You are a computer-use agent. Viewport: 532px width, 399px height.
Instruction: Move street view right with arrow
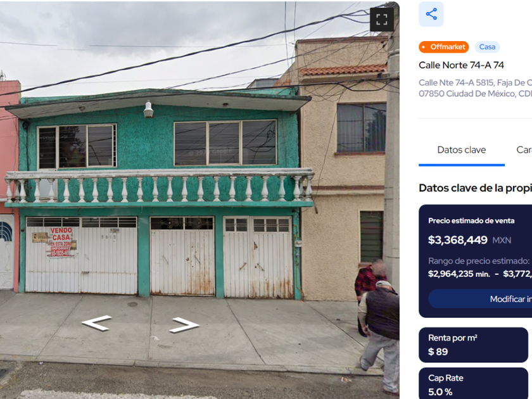click(184, 325)
